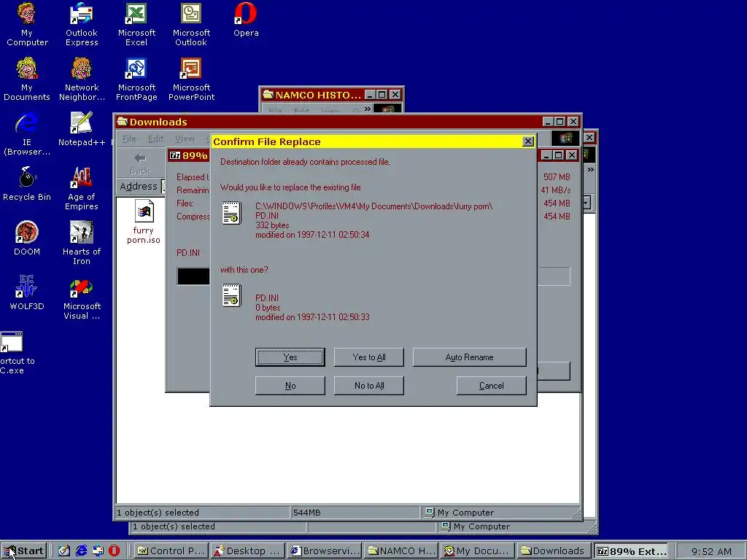Maximize the NAMCO HISTORY window
This screenshot has height=560, width=747.
click(382, 95)
